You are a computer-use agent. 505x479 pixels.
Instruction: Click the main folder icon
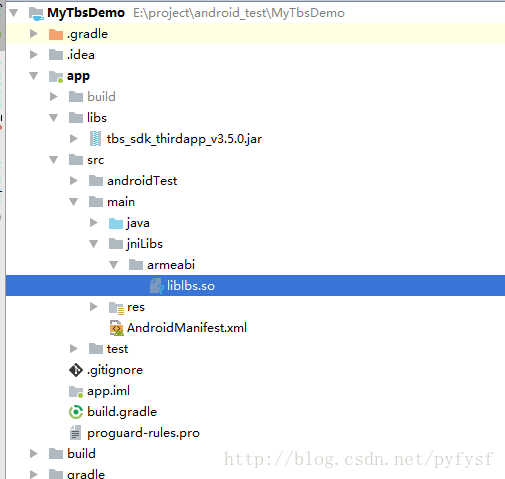coord(96,202)
